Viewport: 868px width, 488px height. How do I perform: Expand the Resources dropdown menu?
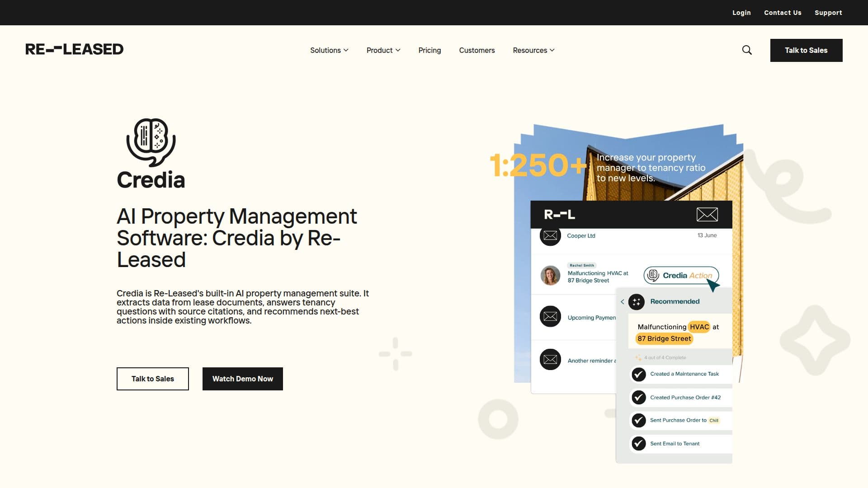coord(533,50)
